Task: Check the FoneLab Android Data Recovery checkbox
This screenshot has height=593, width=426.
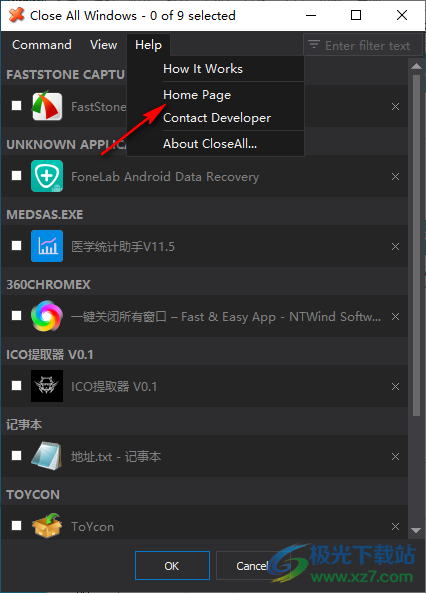Action: click(16, 175)
